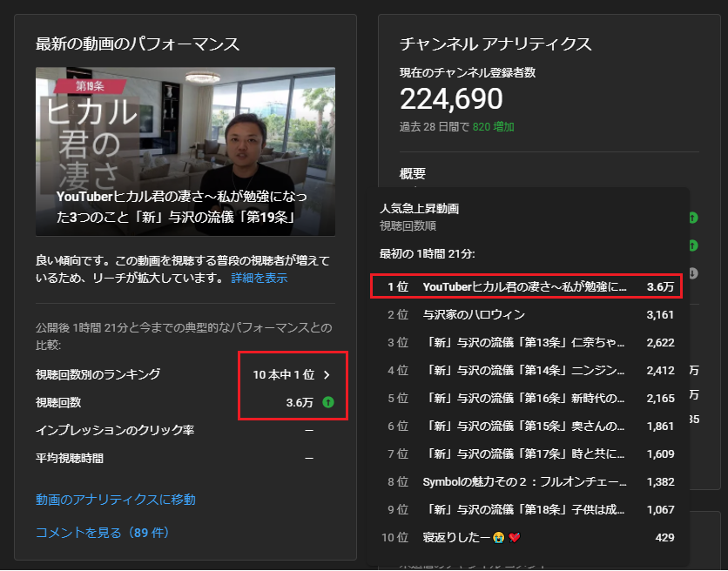Click the 429 views value
The width and height of the screenshot is (728, 571).
pos(664,538)
